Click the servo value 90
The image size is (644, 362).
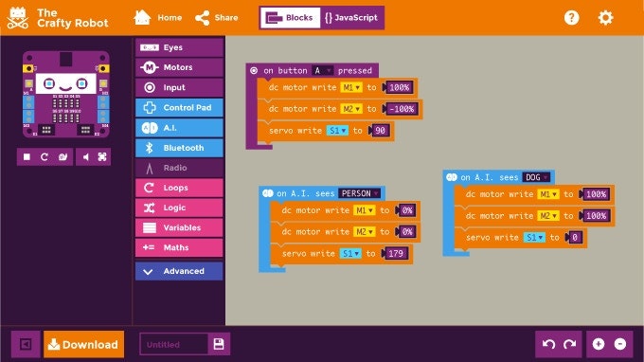(x=381, y=131)
